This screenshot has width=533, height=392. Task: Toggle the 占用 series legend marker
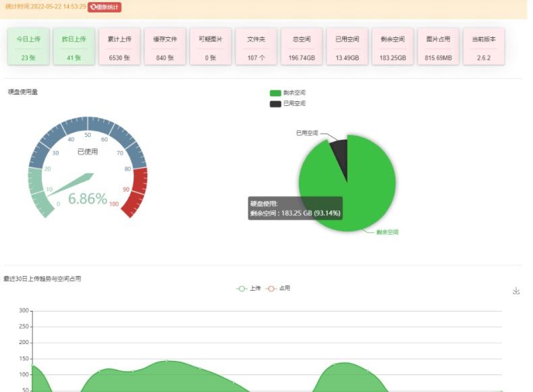(x=271, y=289)
